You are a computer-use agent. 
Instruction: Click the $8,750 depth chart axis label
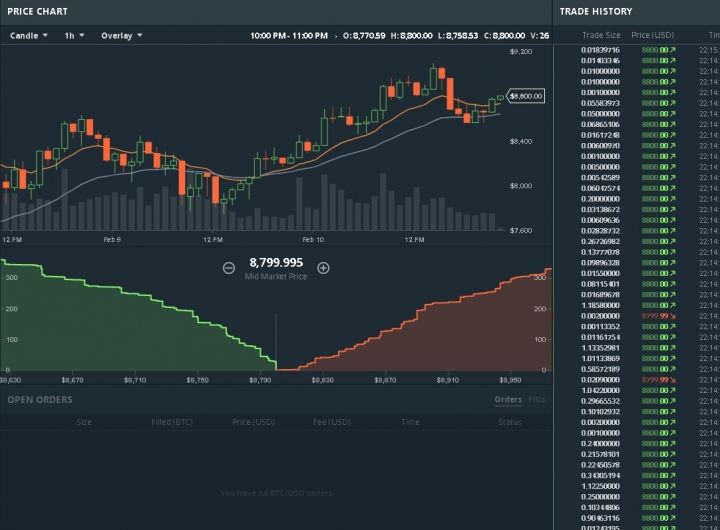(197, 380)
